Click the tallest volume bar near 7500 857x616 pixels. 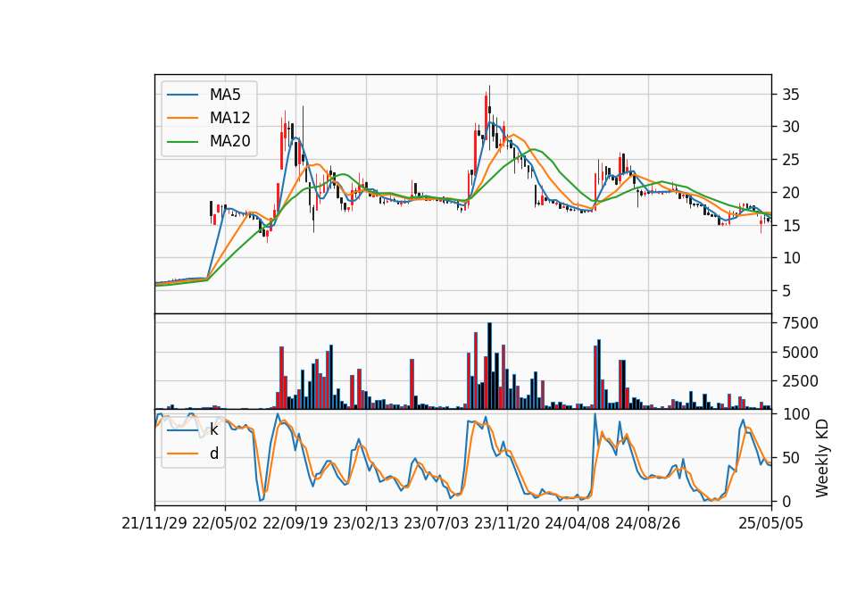(x=490, y=366)
